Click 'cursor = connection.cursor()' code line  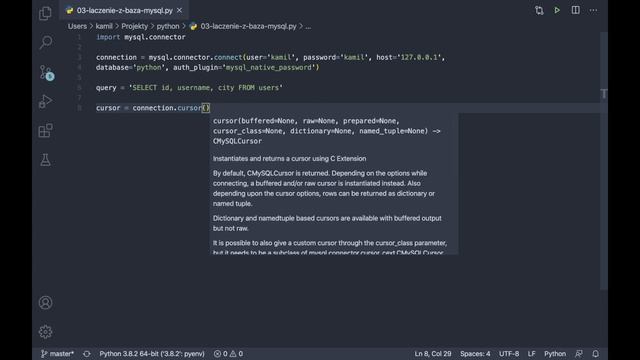[x=153, y=108]
